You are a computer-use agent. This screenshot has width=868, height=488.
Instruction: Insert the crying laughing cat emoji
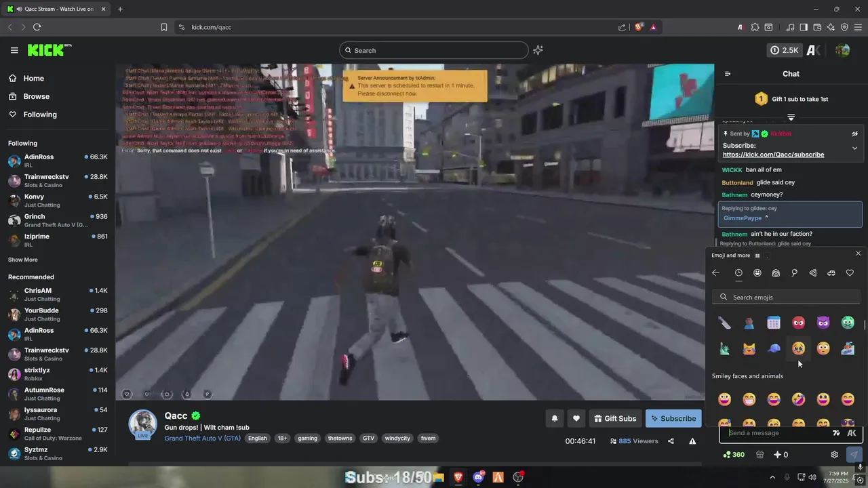point(749,348)
